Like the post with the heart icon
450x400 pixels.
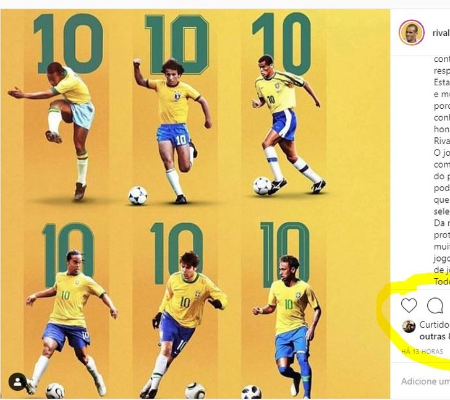[x=409, y=305]
